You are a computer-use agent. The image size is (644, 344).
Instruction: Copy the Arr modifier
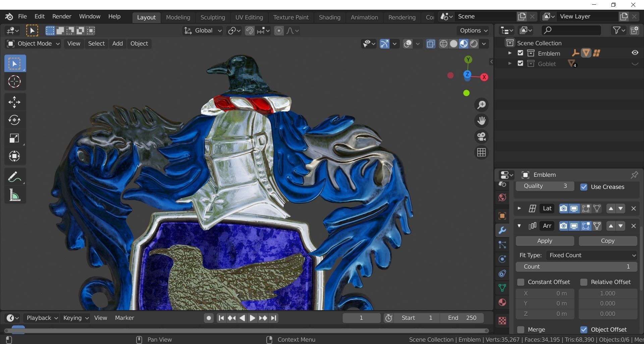click(608, 241)
